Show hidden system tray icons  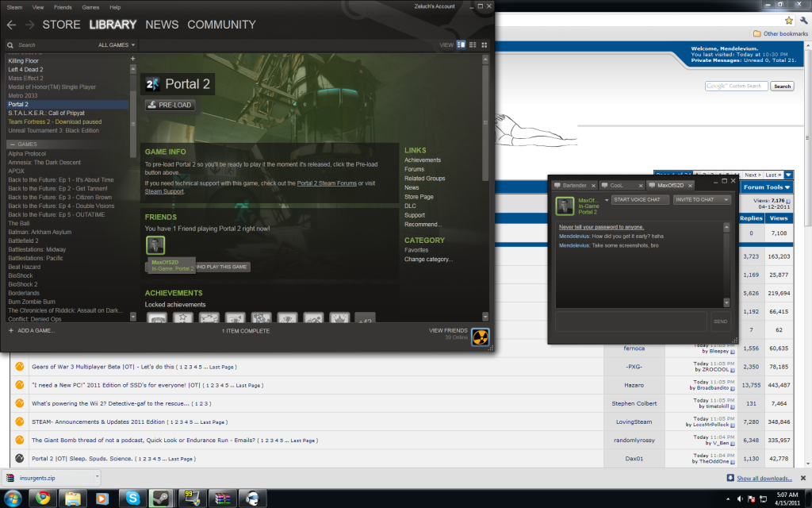(728, 499)
